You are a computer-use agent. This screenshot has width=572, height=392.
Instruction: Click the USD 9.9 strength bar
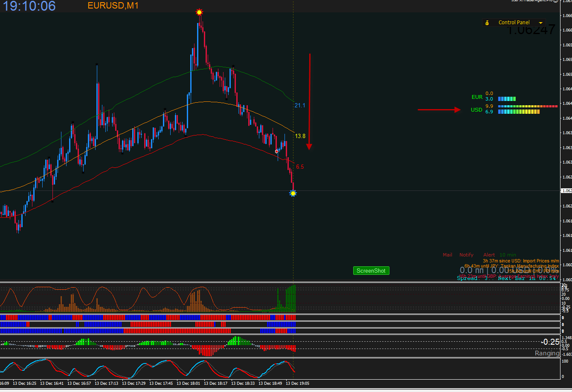(x=528, y=106)
